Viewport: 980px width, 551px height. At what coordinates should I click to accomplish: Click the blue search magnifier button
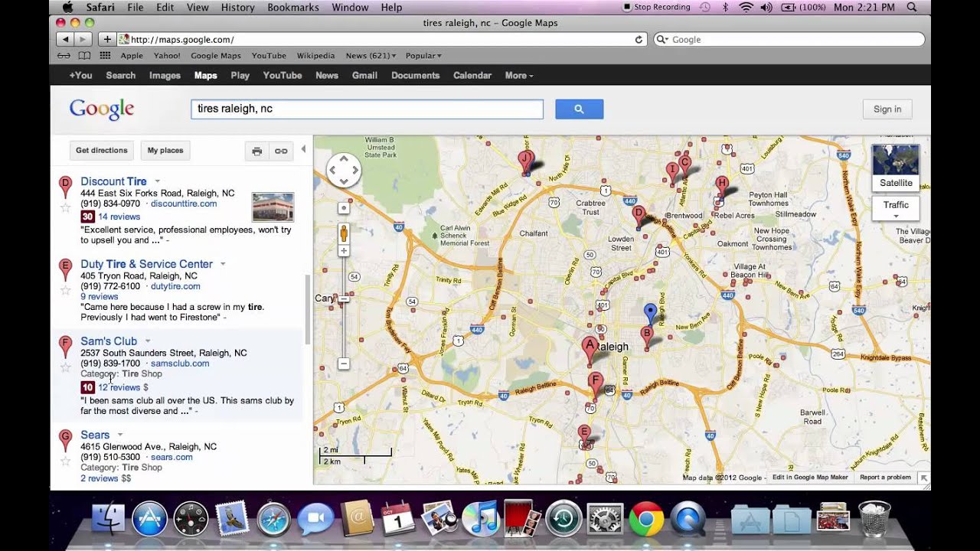tap(579, 109)
